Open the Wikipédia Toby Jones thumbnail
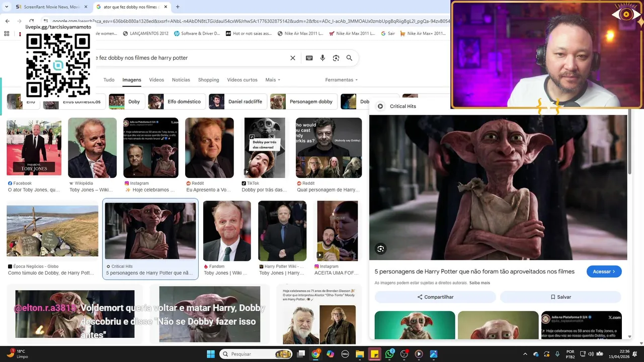This screenshot has width=644, height=362. tap(92, 148)
